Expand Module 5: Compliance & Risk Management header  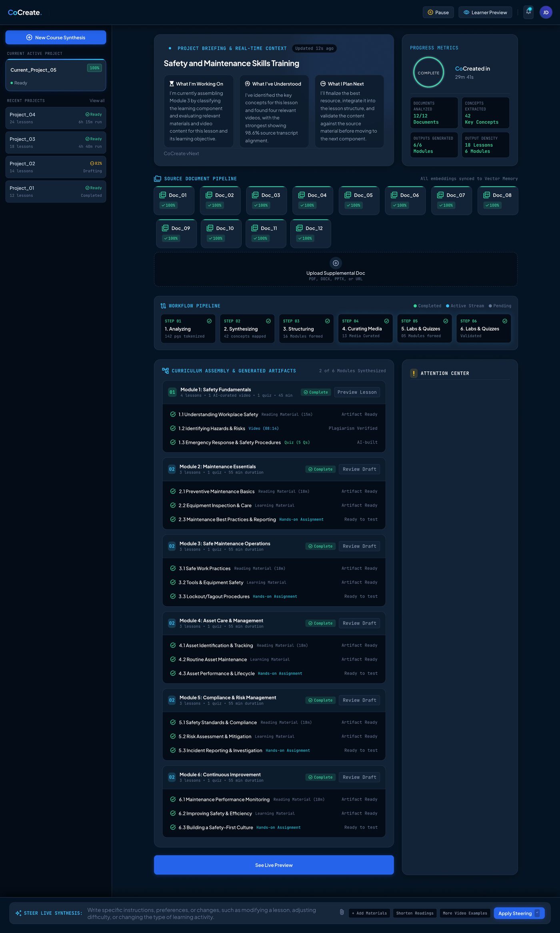274,700
